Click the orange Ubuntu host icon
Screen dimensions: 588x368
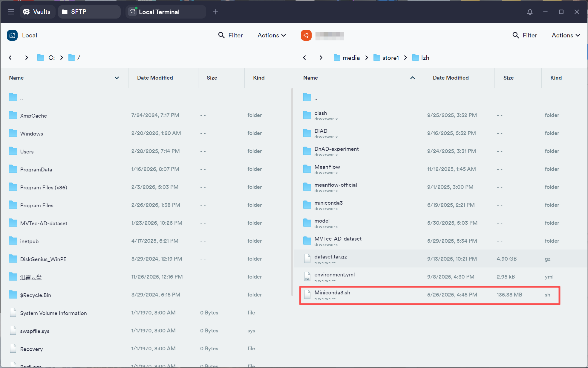point(306,35)
